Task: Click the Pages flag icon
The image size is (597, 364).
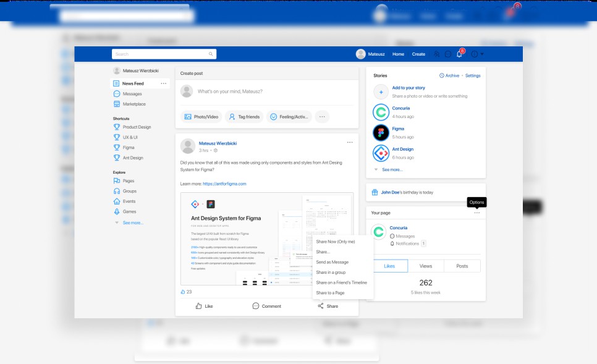Action: pyautogui.click(x=117, y=180)
